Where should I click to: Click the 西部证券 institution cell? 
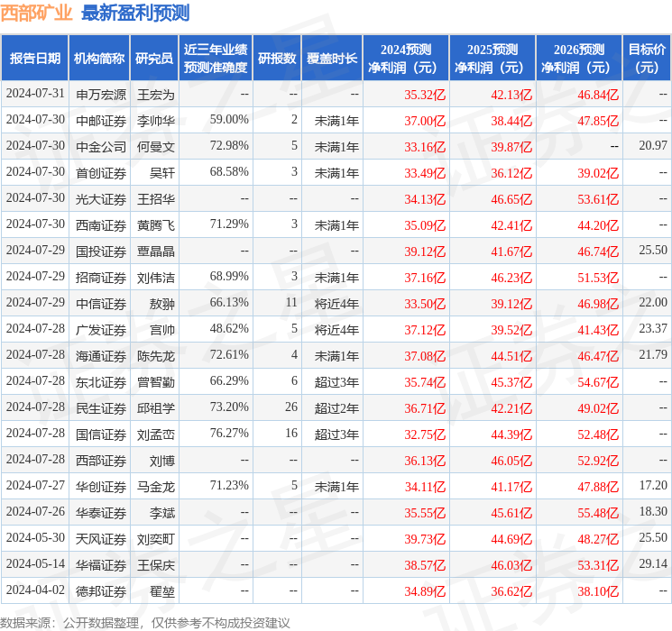[x=101, y=461]
